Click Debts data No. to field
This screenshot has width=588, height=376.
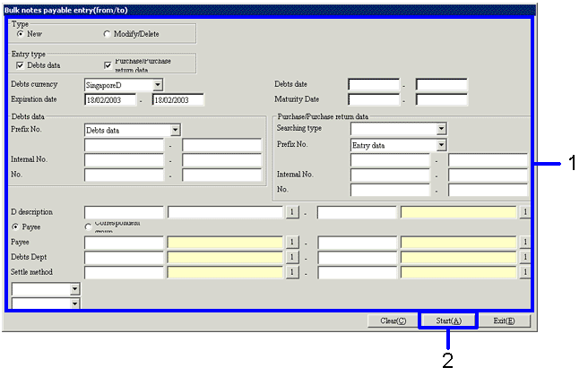[x=222, y=175]
